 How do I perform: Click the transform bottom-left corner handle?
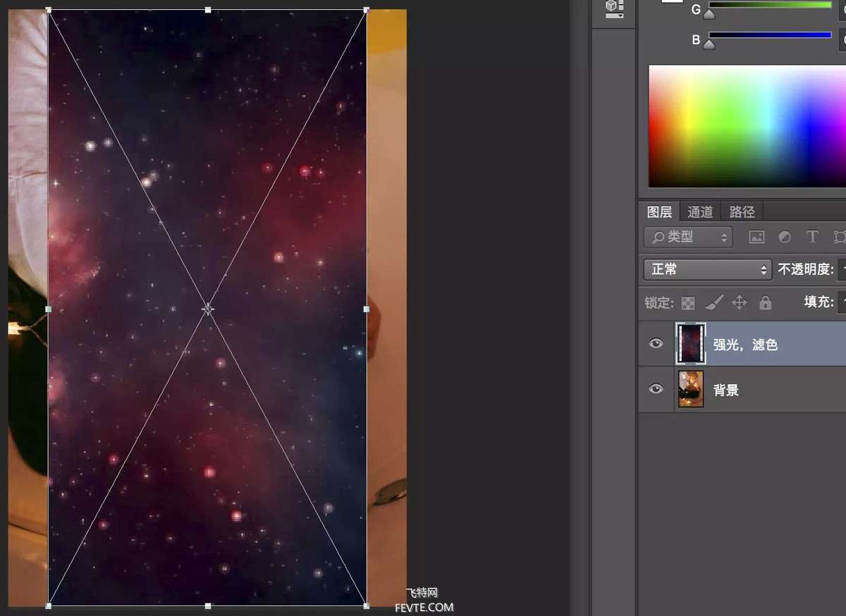tap(49, 605)
